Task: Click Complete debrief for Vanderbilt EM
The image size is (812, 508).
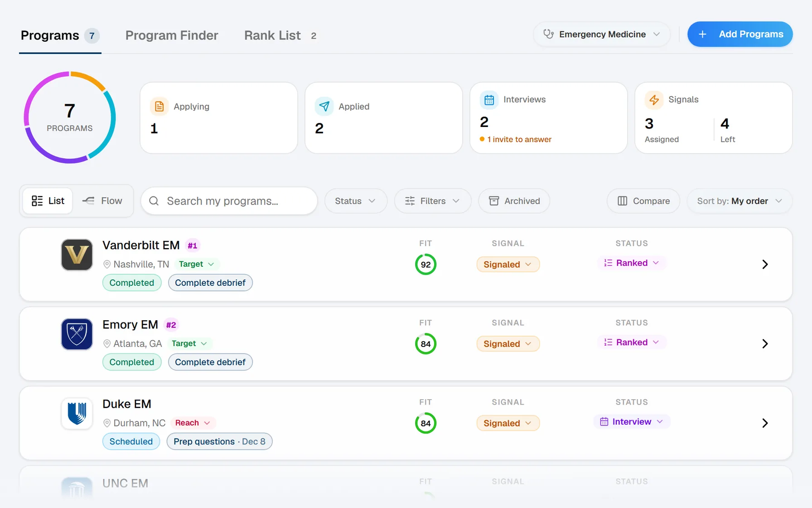Action: pyautogui.click(x=210, y=283)
